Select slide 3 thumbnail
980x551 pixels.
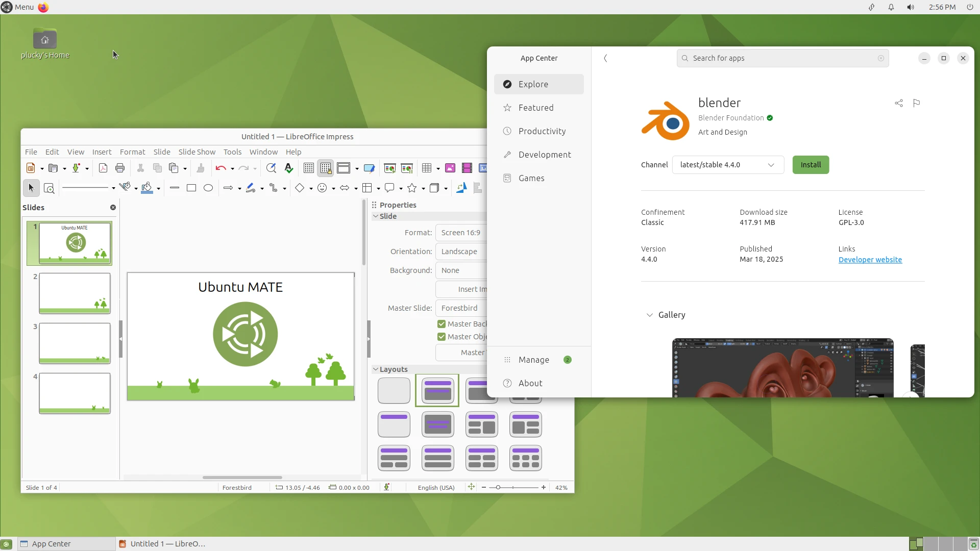[x=75, y=343]
